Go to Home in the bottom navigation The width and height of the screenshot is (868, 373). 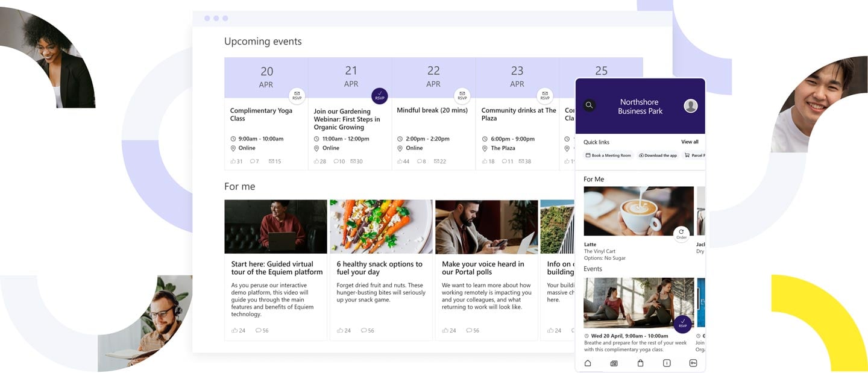(x=588, y=363)
